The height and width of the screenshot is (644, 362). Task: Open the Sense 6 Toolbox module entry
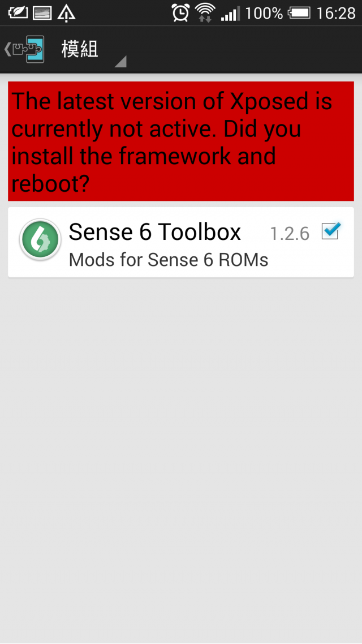click(181, 242)
